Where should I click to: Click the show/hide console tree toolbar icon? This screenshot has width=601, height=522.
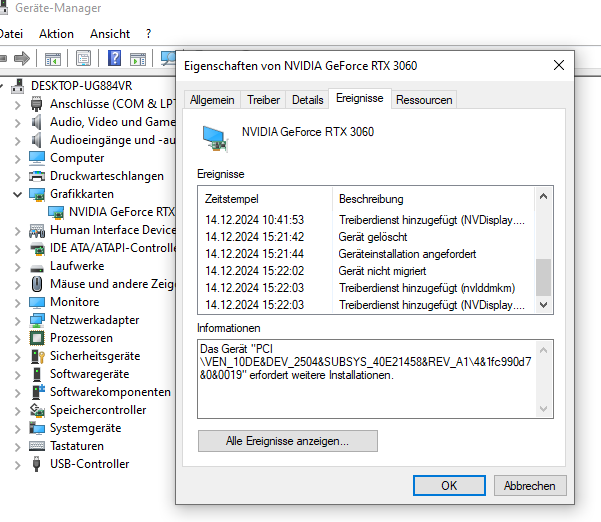coord(53,59)
